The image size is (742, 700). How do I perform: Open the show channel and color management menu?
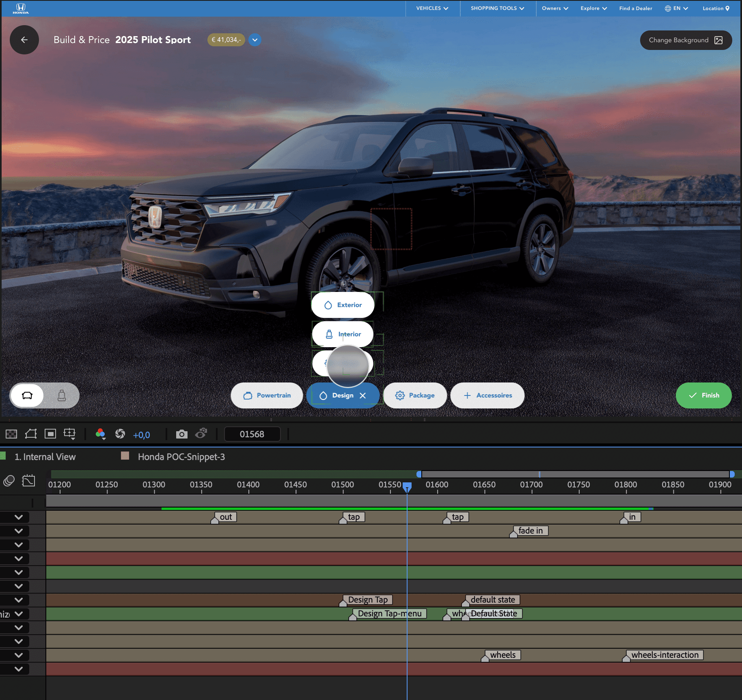[101, 434]
